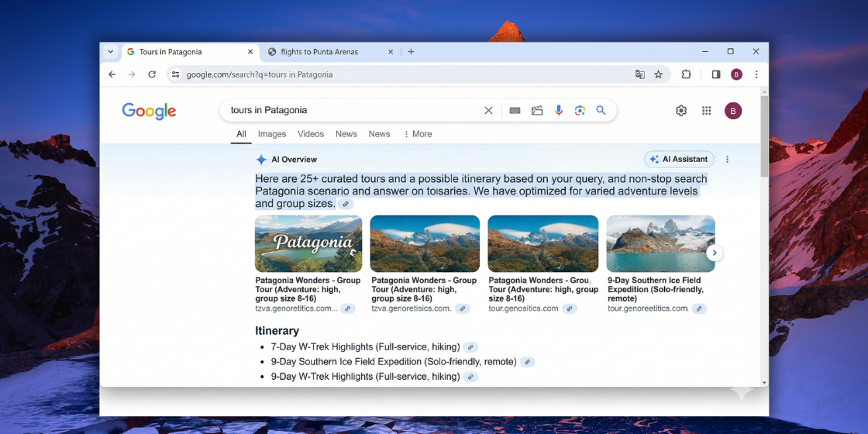The width and height of the screenshot is (868, 434).
Task: Switch to flights to Punta Arenas tab
Action: 330,52
